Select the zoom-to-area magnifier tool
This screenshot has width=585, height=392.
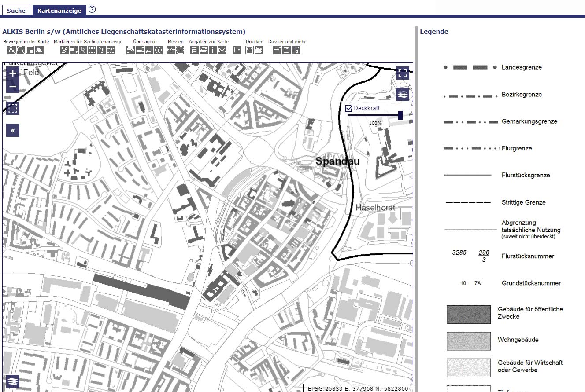pyautogui.click(x=21, y=50)
